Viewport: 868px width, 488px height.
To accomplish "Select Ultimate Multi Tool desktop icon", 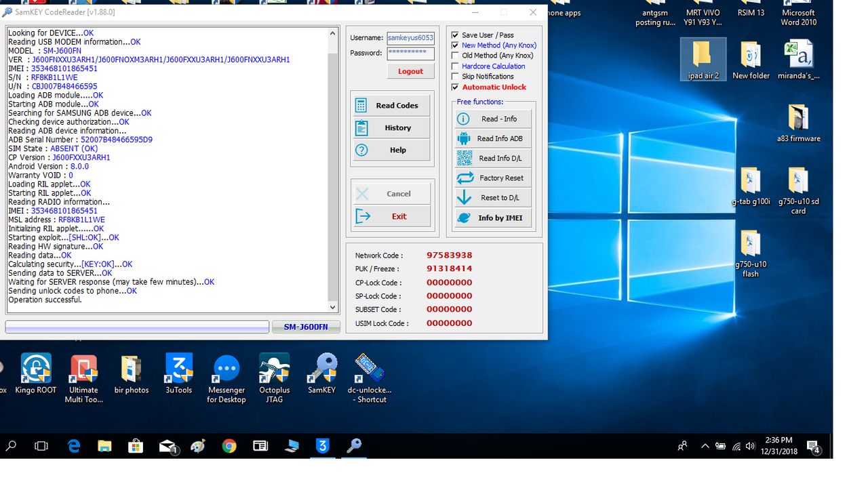I will (x=83, y=379).
